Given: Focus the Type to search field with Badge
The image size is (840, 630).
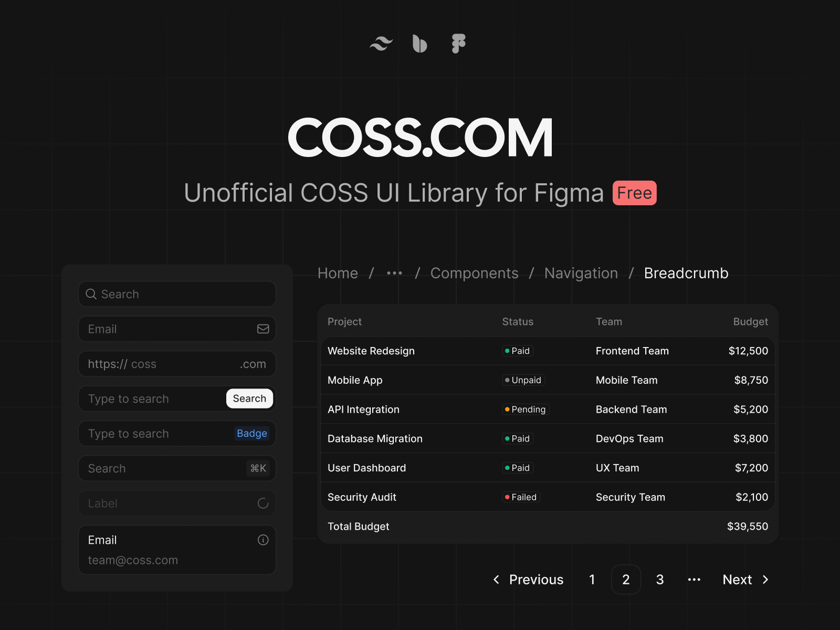Looking at the screenshot, I should 177,434.
